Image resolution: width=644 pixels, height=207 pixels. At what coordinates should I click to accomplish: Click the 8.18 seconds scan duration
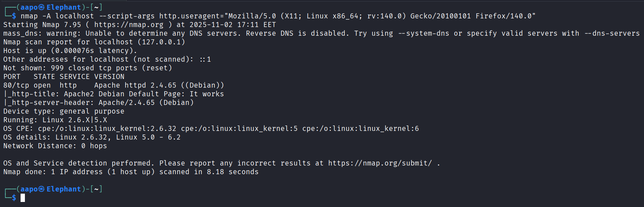(x=232, y=172)
